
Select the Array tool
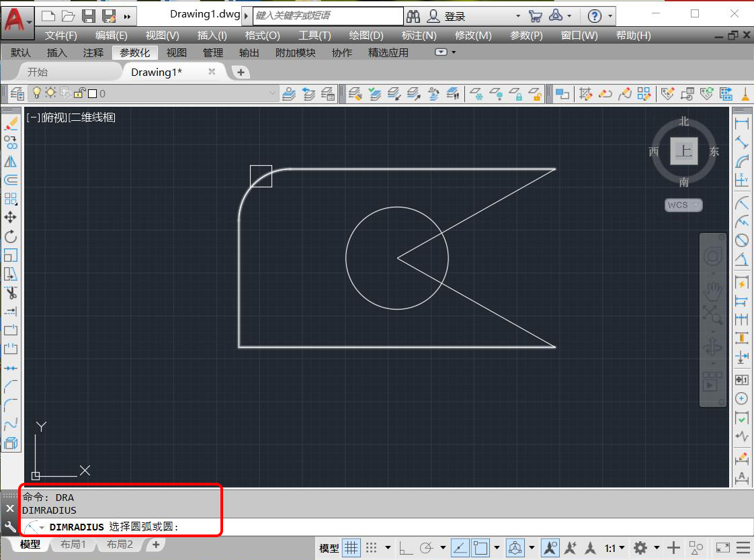[11, 199]
